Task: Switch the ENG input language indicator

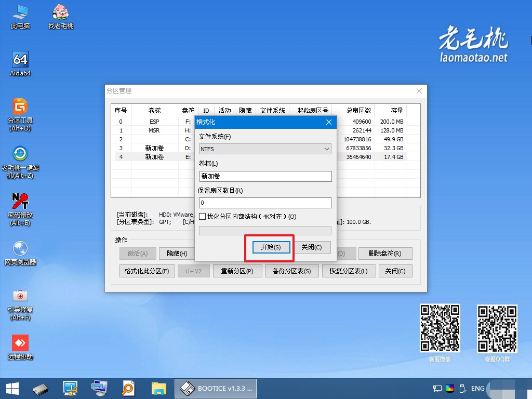Action: click(x=478, y=389)
